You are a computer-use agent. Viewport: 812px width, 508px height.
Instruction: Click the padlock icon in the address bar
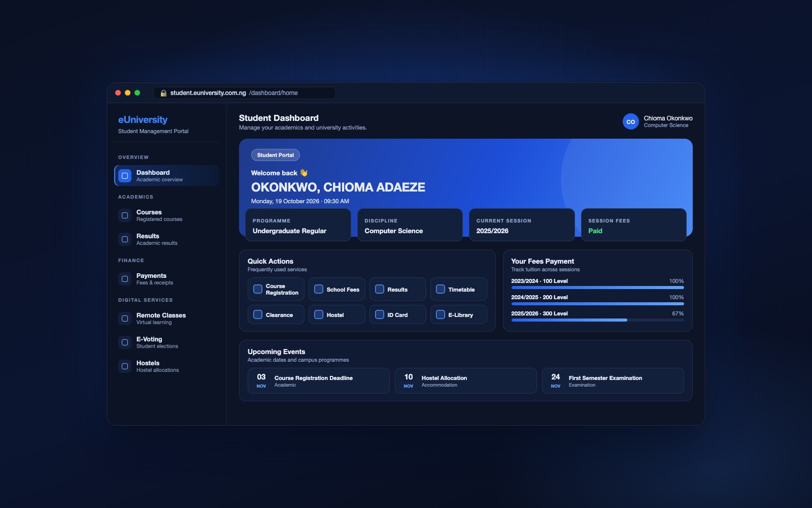(x=163, y=93)
